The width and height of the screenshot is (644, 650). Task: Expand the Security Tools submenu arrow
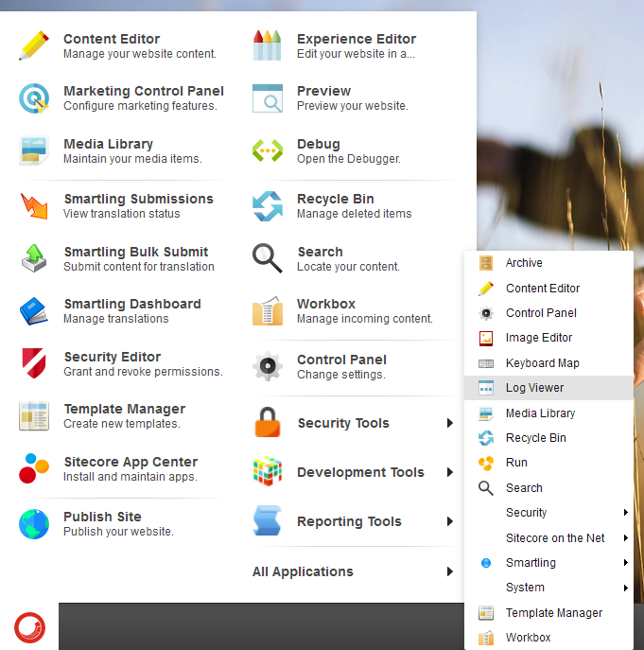[449, 423]
